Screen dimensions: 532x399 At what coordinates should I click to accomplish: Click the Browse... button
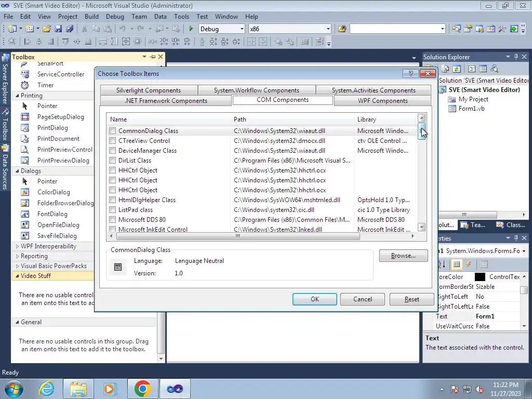pos(403,256)
